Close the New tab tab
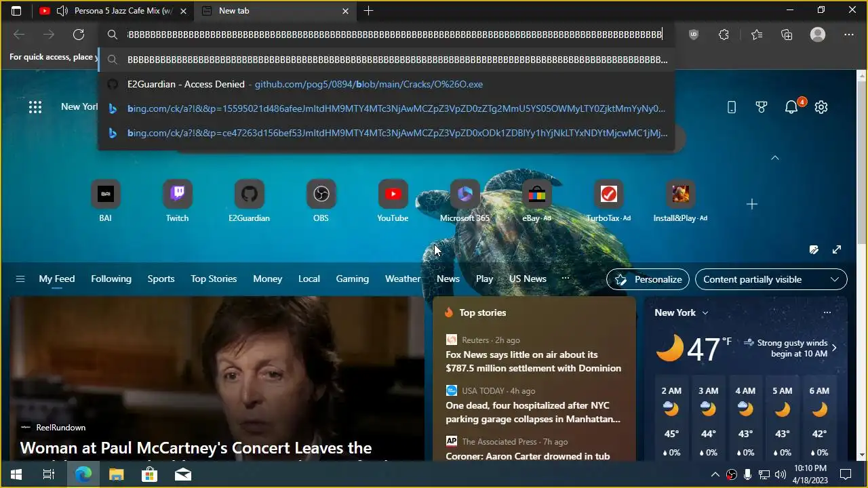868x488 pixels. coord(345,11)
